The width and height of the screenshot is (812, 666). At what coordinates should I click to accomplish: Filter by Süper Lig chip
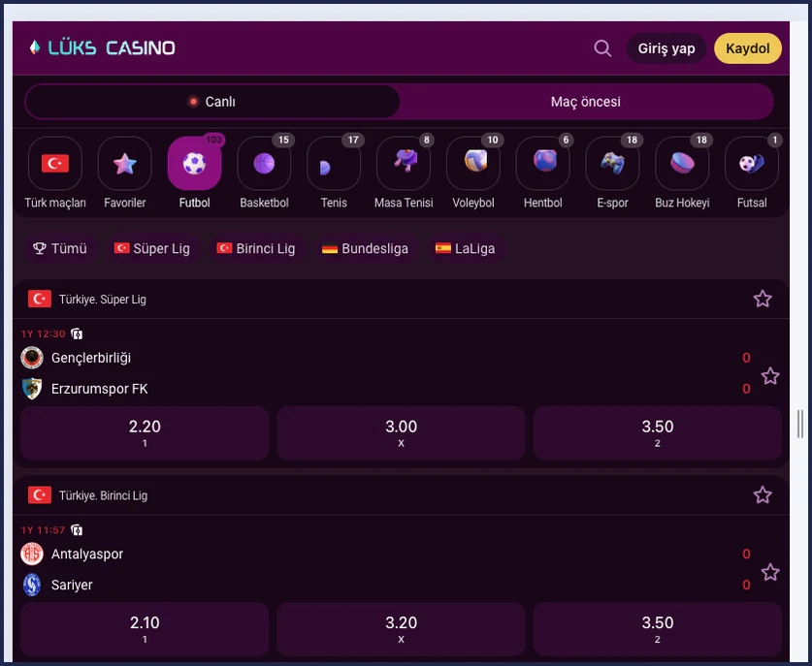[152, 249]
